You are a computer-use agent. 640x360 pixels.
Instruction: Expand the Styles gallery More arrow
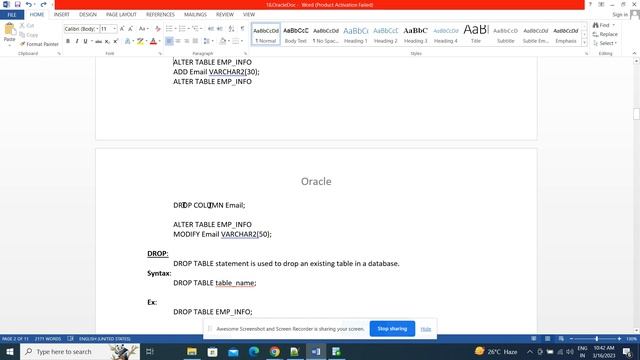coord(584,43)
